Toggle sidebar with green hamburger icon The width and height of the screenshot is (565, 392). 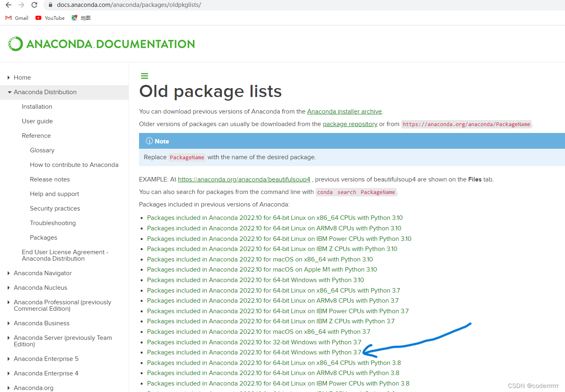144,76
